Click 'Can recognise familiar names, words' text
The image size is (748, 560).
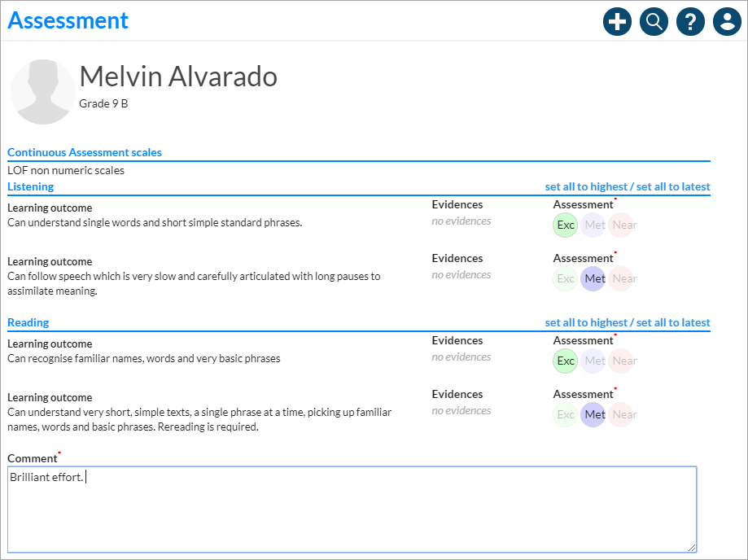[x=143, y=359]
